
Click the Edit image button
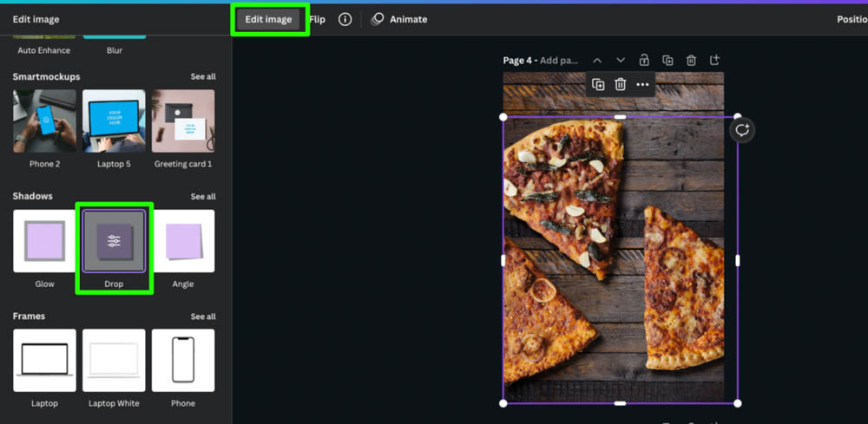[268, 19]
